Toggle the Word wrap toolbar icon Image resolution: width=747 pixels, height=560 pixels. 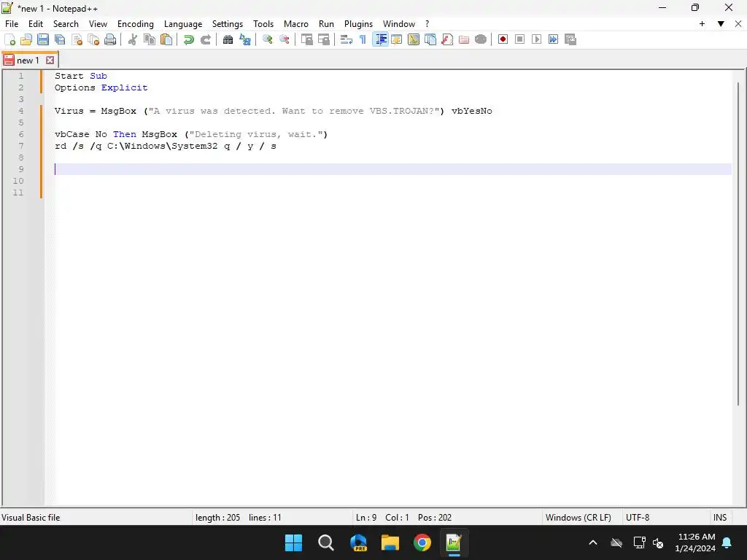[347, 39]
